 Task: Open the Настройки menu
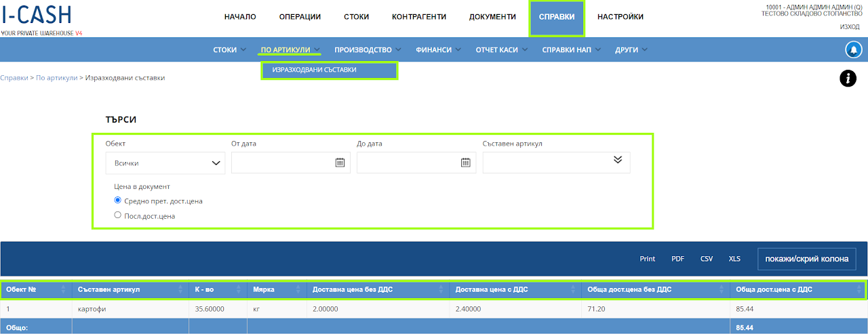[x=620, y=17]
